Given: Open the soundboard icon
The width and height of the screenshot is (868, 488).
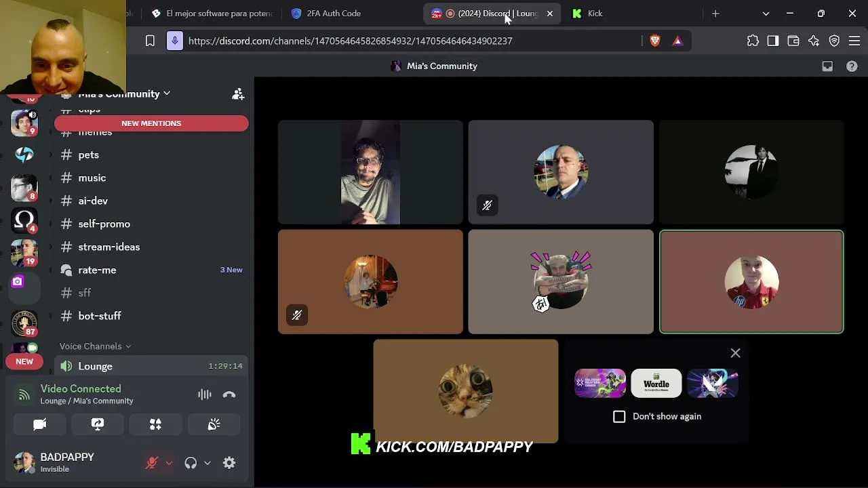Looking at the screenshot, I should [x=214, y=424].
